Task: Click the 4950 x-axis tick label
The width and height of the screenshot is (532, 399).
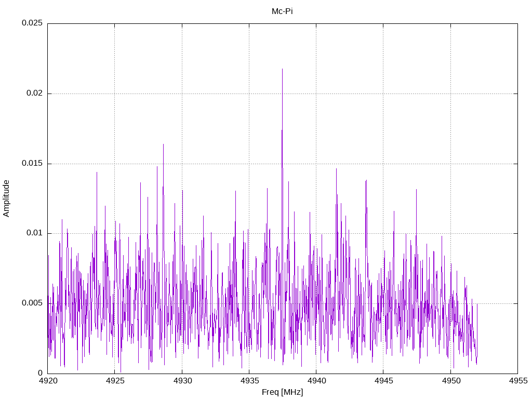Action: (x=450, y=381)
